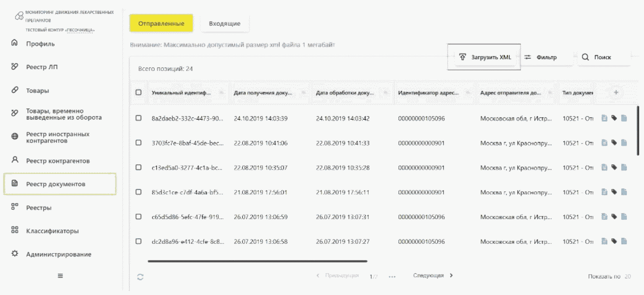Screen dimensions: 644x295
Task: Click blank file icon in row 3703fc7e
Action: (x=624, y=142)
